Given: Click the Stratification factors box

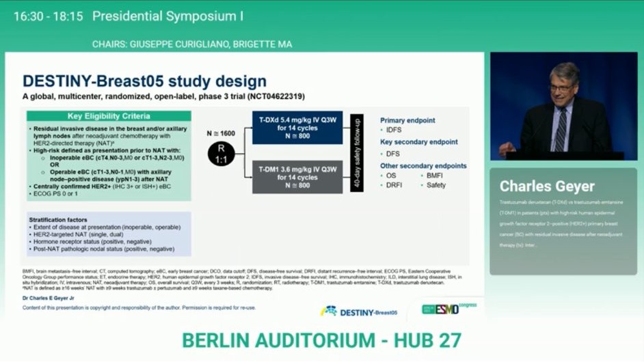Looking at the screenshot, I should pyautogui.click(x=109, y=234).
